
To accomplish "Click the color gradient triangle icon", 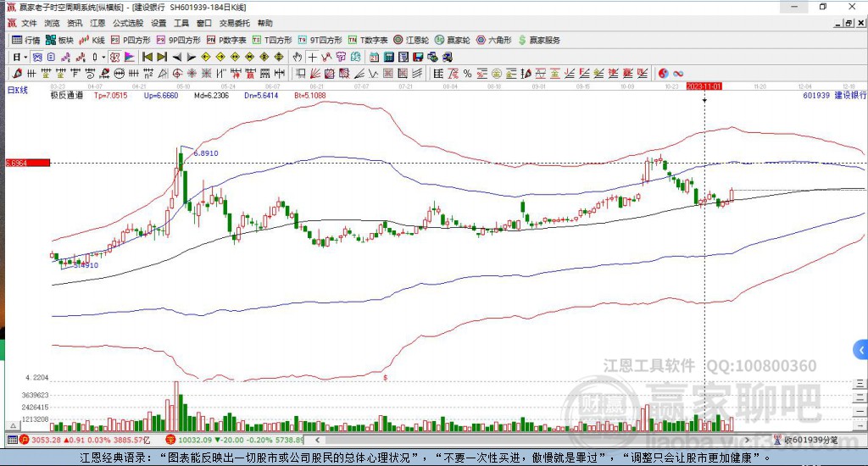I will tap(130, 57).
